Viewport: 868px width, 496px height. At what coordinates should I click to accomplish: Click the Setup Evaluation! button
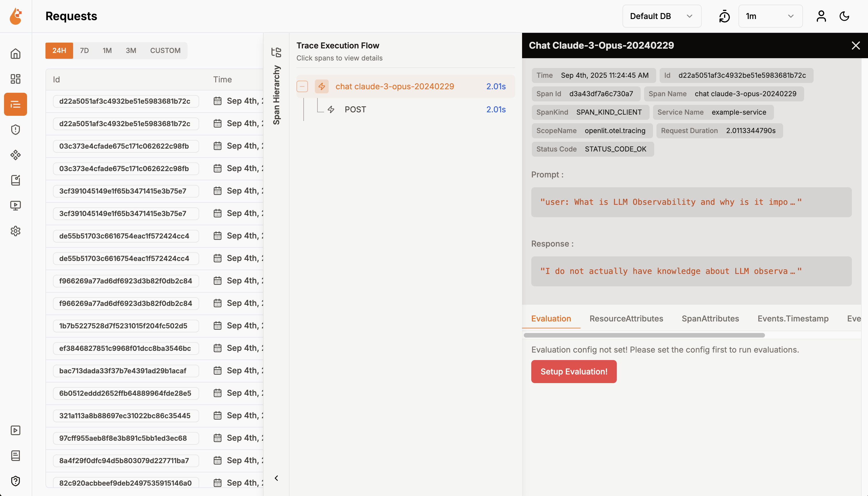pyautogui.click(x=574, y=371)
